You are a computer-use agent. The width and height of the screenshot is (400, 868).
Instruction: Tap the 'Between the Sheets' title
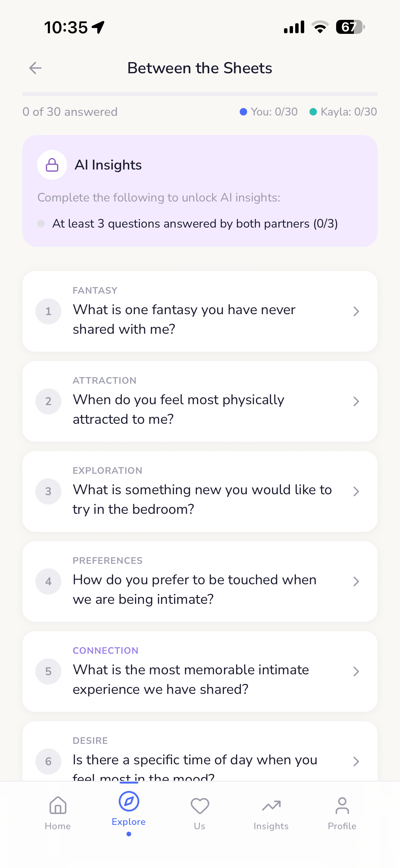pos(200,68)
